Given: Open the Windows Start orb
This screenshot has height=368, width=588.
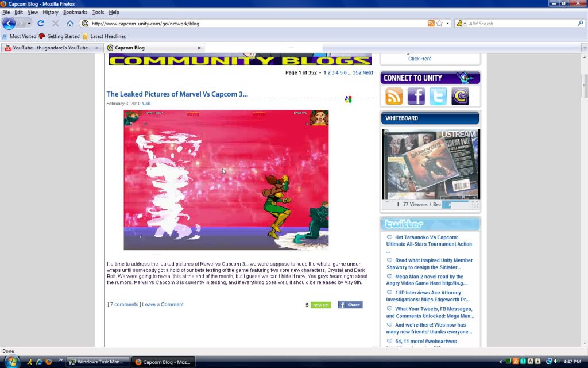Looking at the screenshot, I should (11, 362).
